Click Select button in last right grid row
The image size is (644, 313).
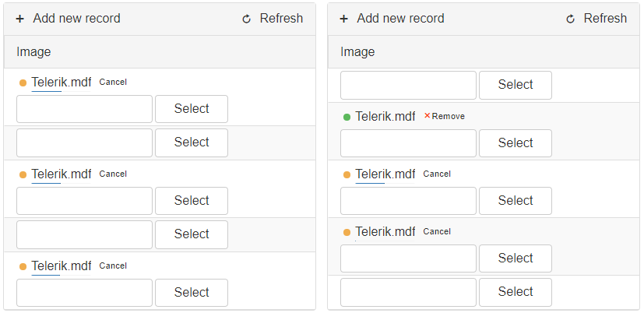pyautogui.click(x=516, y=292)
